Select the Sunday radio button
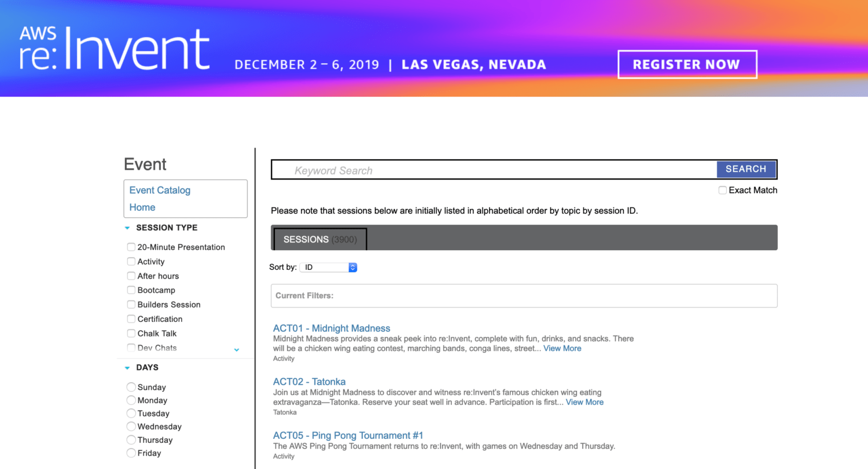This screenshot has width=868, height=469. [x=131, y=387]
